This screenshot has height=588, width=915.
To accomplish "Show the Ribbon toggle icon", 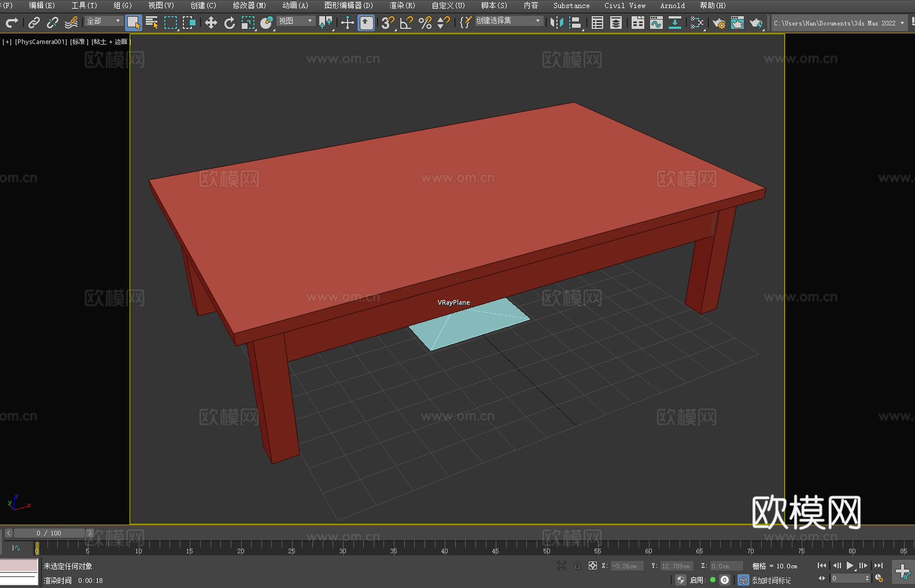I will click(638, 23).
